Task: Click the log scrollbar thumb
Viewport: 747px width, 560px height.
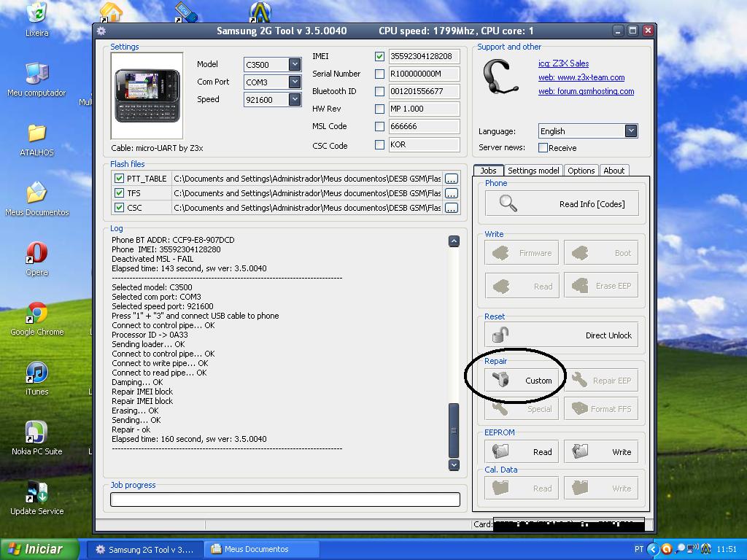Action: coord(454,430)
